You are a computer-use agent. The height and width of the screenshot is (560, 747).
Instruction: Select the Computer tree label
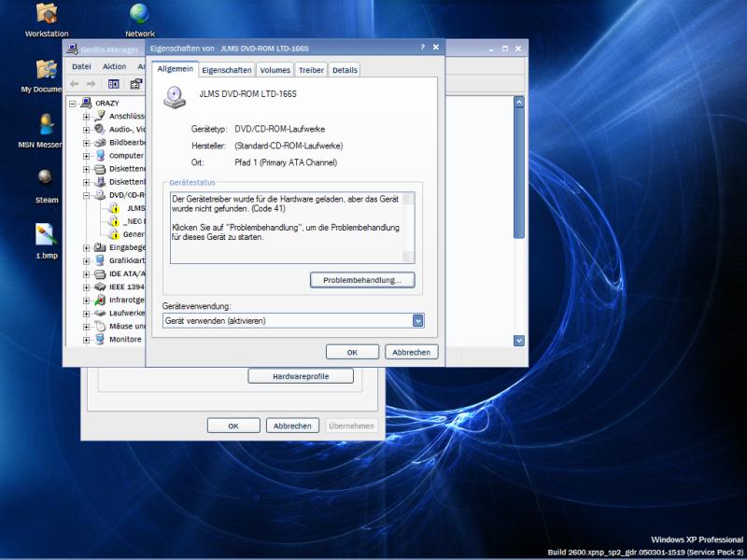click(126, 156)
